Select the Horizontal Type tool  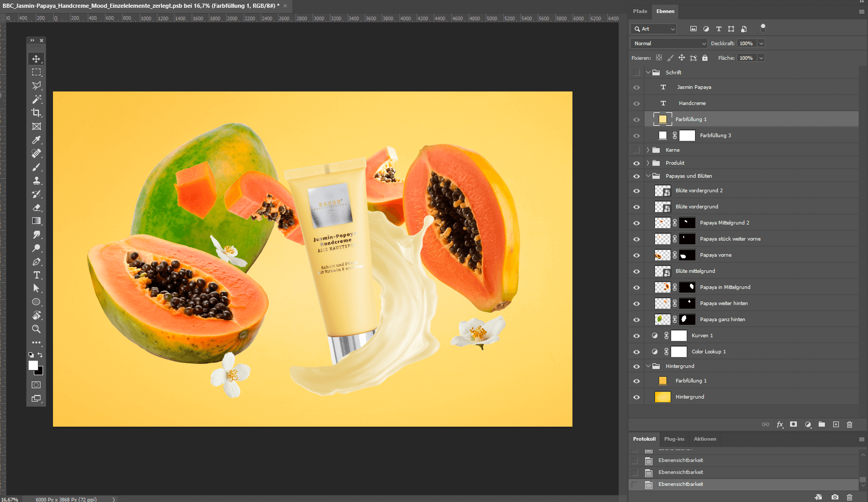coord(36,275)
